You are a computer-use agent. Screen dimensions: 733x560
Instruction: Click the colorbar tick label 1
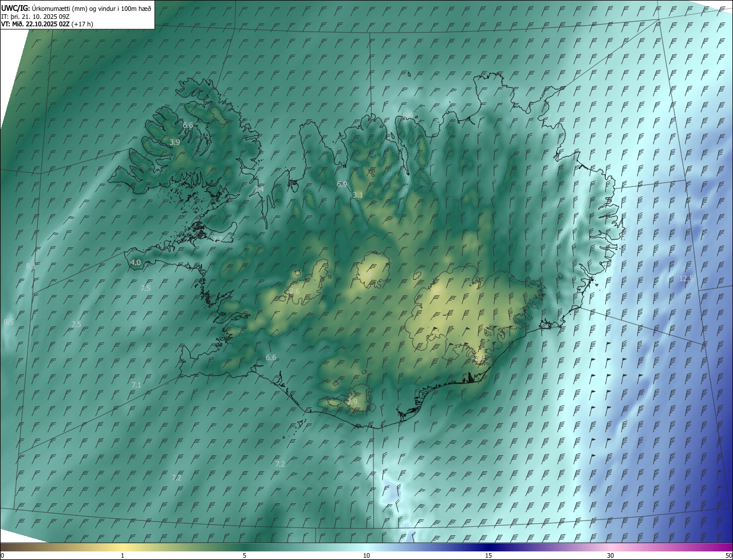pyautogui.click(x=123, y=555)
